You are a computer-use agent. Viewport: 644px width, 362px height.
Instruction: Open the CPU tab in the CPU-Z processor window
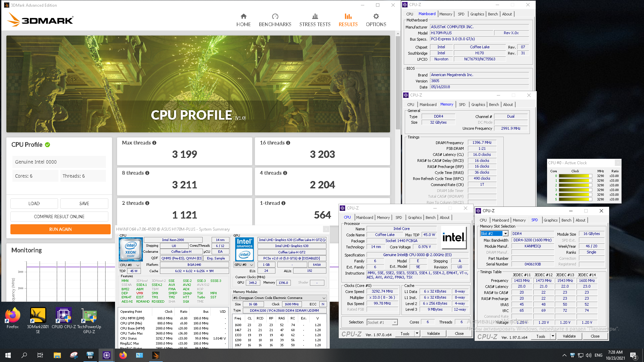[347, 217]
